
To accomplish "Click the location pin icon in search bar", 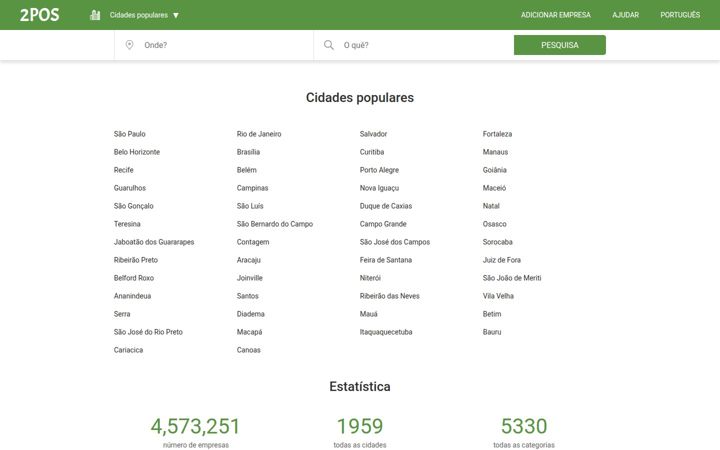I will click(x=129, y=45).
